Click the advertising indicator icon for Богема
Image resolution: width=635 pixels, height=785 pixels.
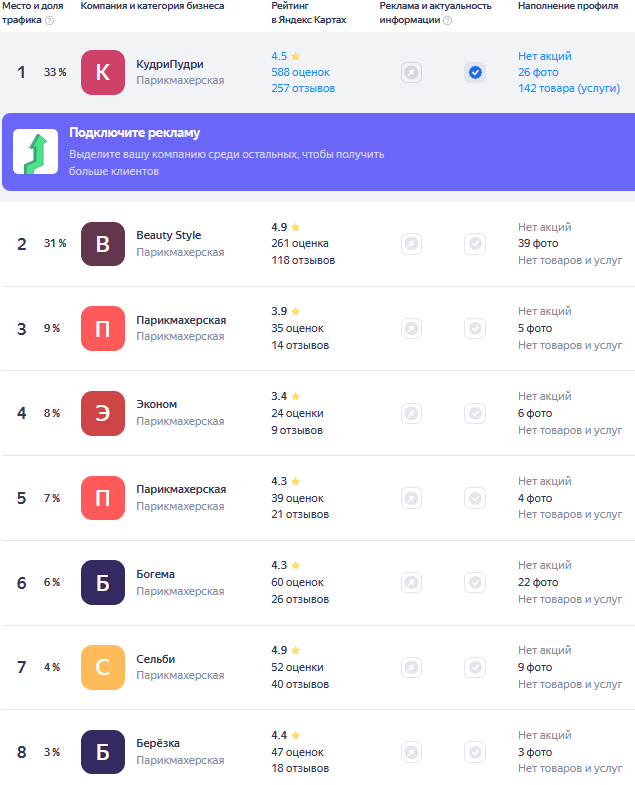click(411, 582)
